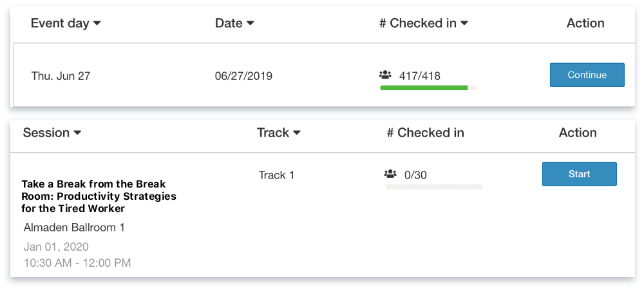644x290 pixels.
Task: Sort the list by Session column
Action: [x=52, y=133]
